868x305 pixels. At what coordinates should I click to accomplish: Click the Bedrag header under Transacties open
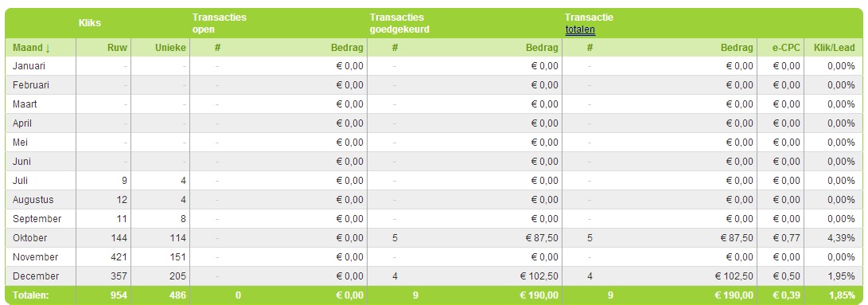point(348,49)
